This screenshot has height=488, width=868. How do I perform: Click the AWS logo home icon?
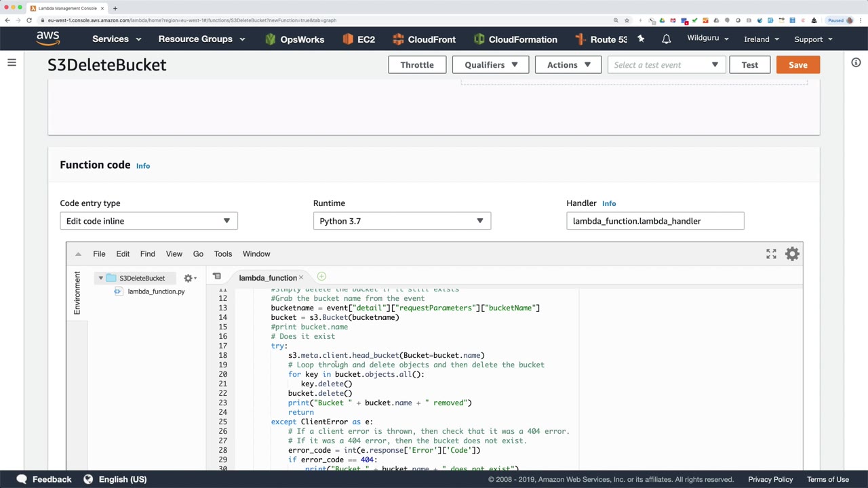pyautogui.click(x=48, y=39)
